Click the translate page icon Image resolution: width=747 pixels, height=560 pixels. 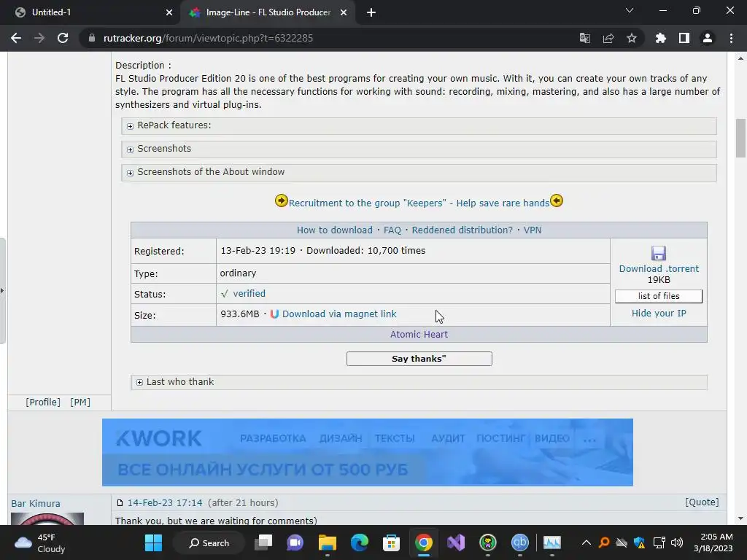click(x=585, y=38)
